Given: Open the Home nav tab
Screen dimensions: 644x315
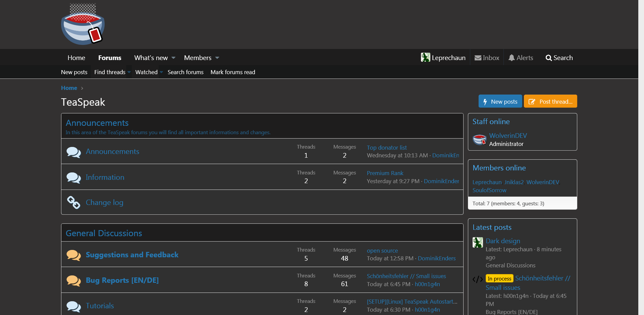Looking at the screenshot, I should [76, 58].
